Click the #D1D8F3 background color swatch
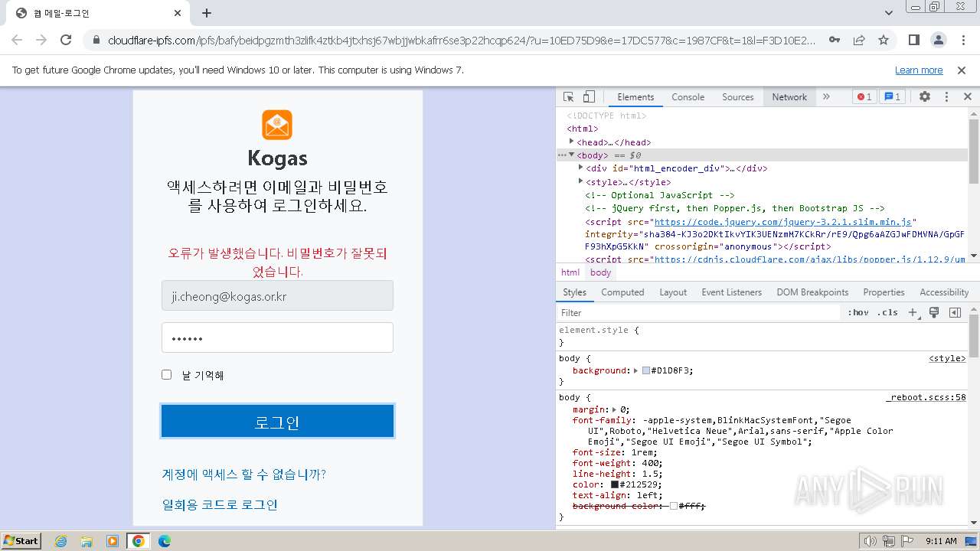Screen dimensions: 980x551 coord(646,370)
